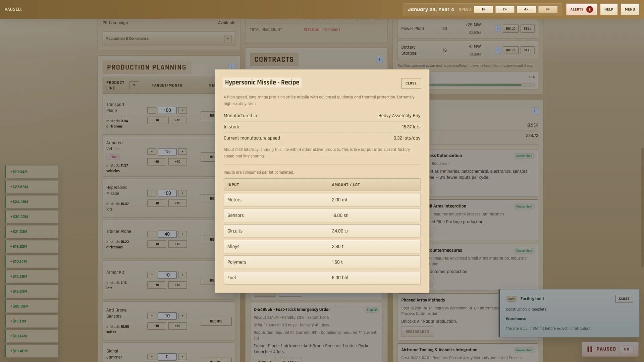Decrease Armor Kit target by one
The width and height of the screenshot is (644, 362).
tap(152, 275)
